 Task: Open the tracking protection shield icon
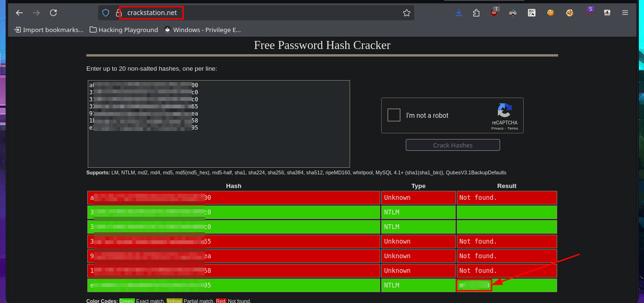pyautogui.click(x=106, y=13)
